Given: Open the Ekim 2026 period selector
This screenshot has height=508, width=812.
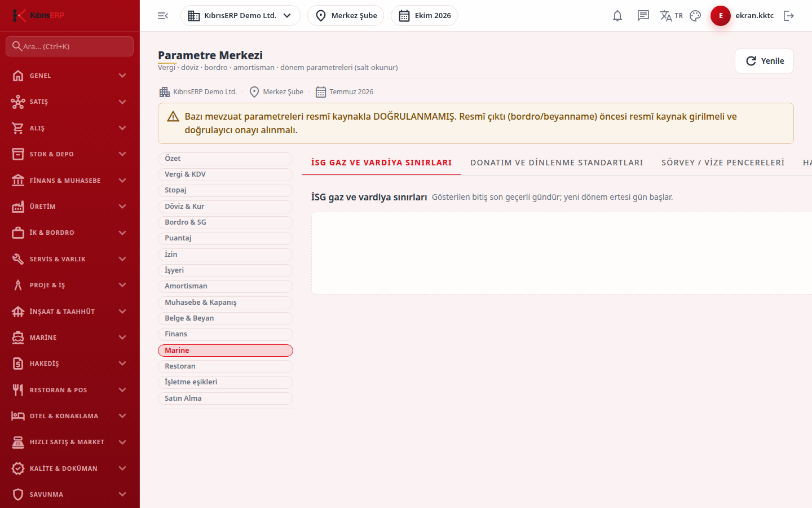Looking at the screenshot, I should (424, 16).
